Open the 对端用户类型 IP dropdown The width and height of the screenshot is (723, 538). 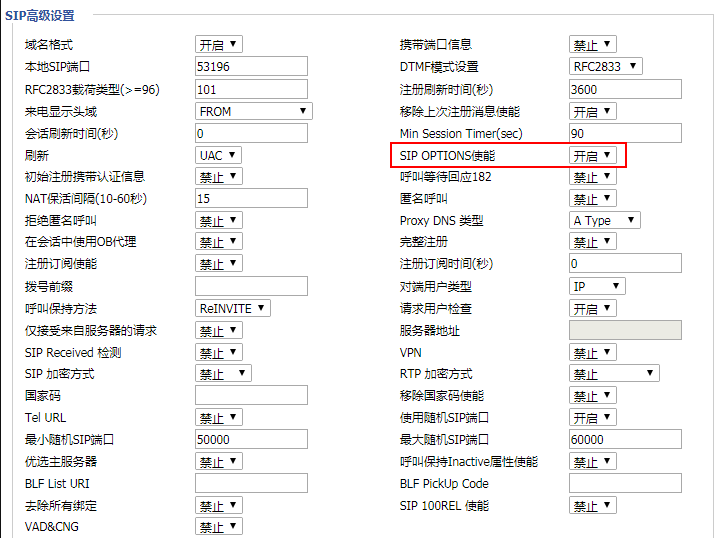click(x=596, y=286)
